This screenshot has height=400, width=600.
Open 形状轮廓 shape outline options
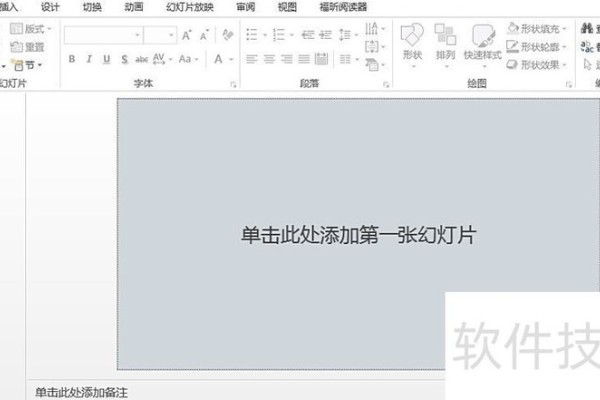click(536, 47)
